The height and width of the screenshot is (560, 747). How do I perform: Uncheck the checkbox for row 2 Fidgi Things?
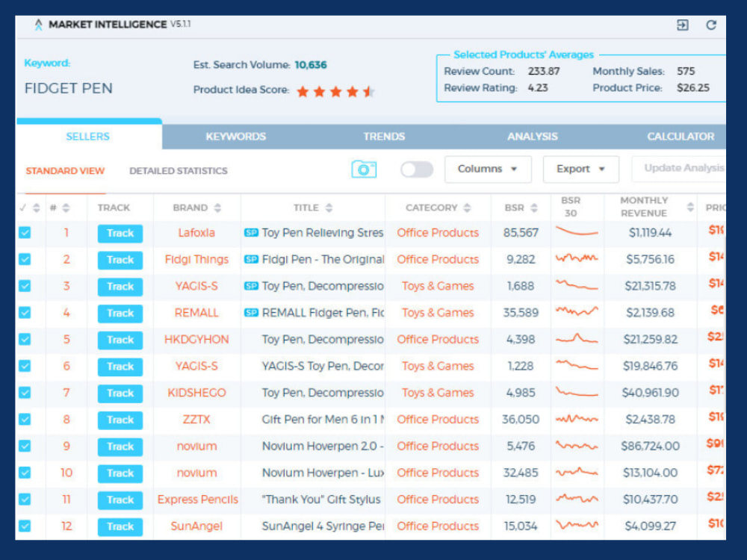[x=25, y=259]
